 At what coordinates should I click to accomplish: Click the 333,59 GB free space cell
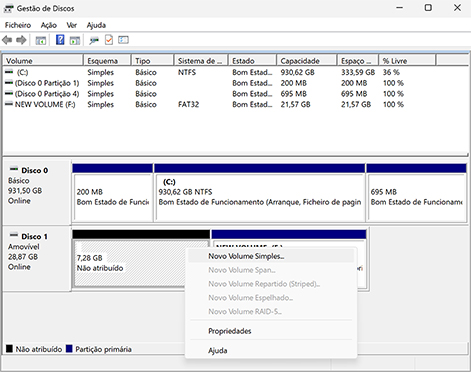[x=358, y=72]
